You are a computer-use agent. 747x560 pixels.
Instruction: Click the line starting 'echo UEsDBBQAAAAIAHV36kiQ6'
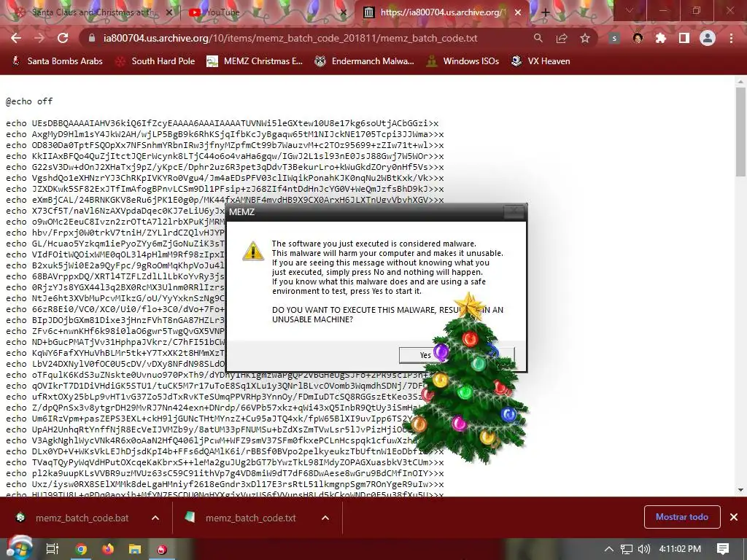tap(222, 123)
